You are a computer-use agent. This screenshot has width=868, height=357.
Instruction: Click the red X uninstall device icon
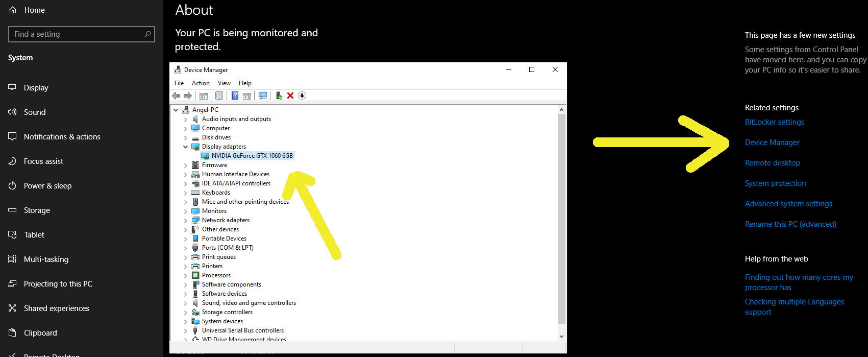(290, 96)
